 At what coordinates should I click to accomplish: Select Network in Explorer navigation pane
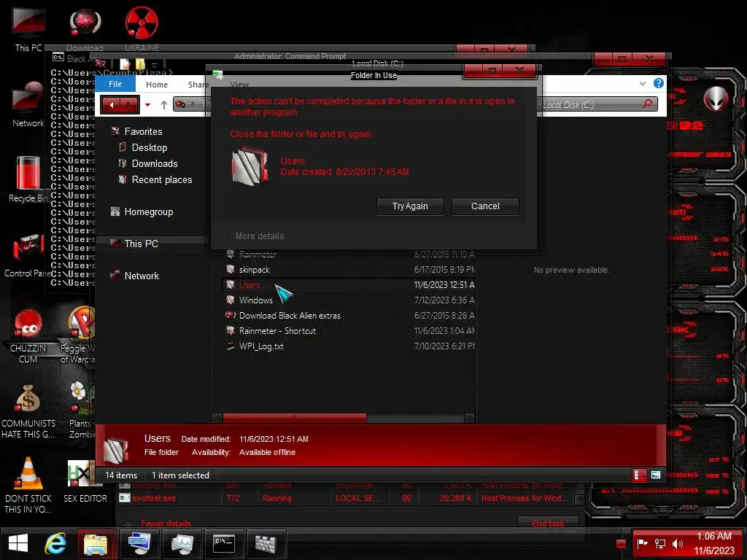pos(142,276)
